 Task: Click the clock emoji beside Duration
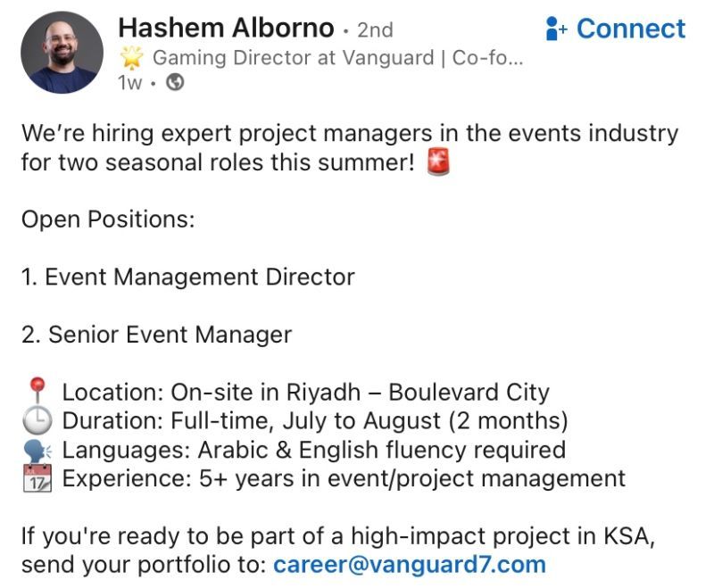(x=37, y=420)
